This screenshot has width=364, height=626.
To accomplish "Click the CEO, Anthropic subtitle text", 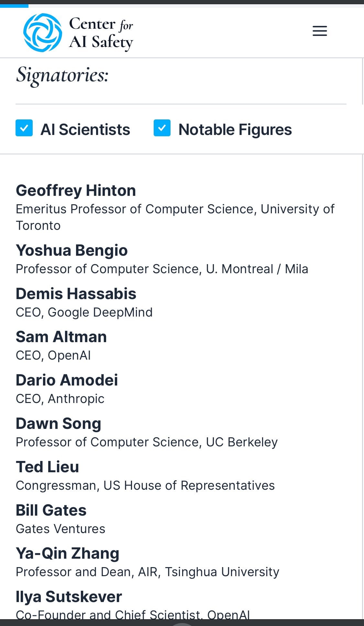I will [60, 399].
